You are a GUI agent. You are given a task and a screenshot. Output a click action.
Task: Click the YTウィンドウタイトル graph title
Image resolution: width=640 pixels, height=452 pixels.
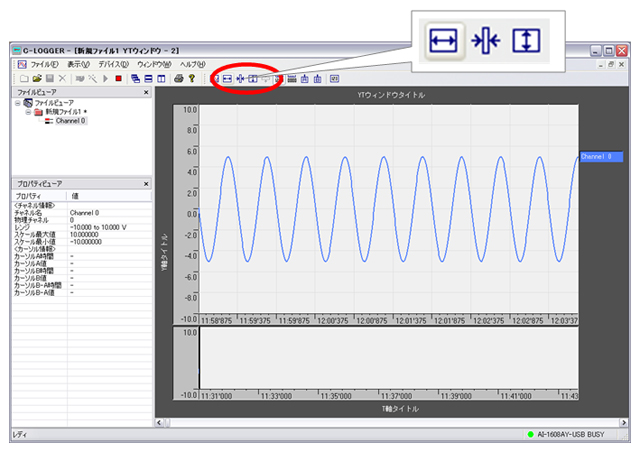pos(391,95)
